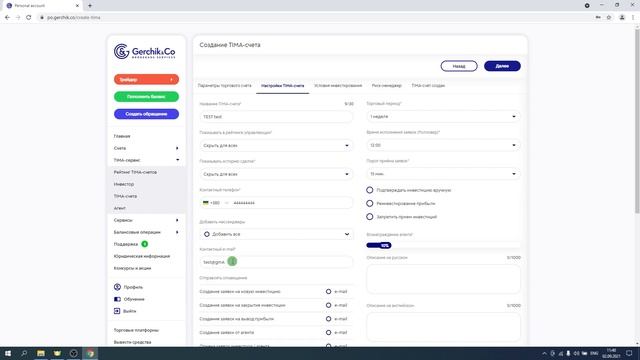
Task: Open 'Агент' sidebar item
Action: [120, 208]
